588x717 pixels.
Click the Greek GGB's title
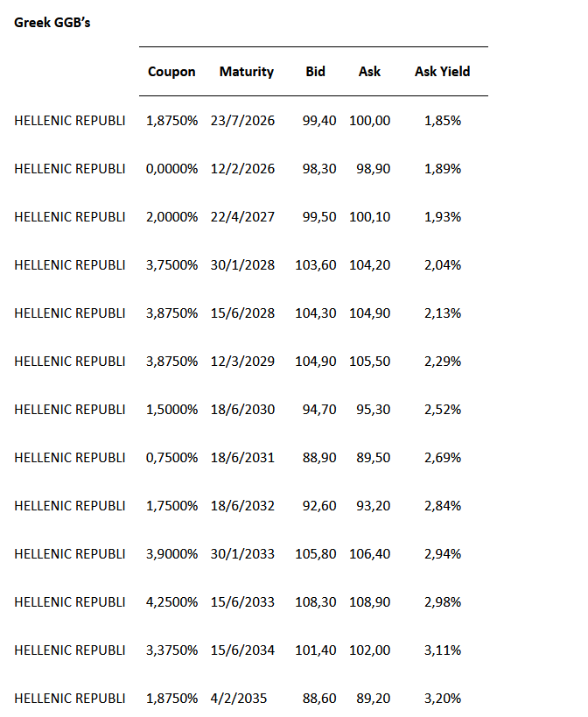pos(52,23)
